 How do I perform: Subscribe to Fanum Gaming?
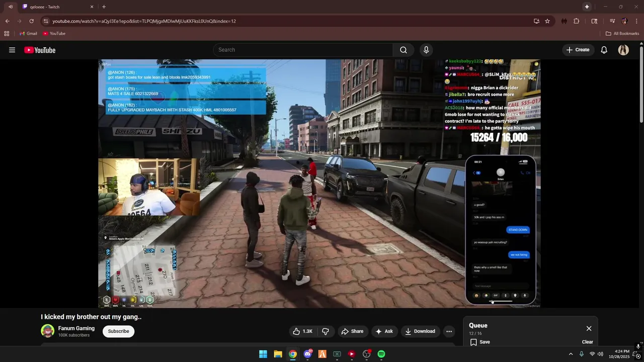[x=118, y=331]
